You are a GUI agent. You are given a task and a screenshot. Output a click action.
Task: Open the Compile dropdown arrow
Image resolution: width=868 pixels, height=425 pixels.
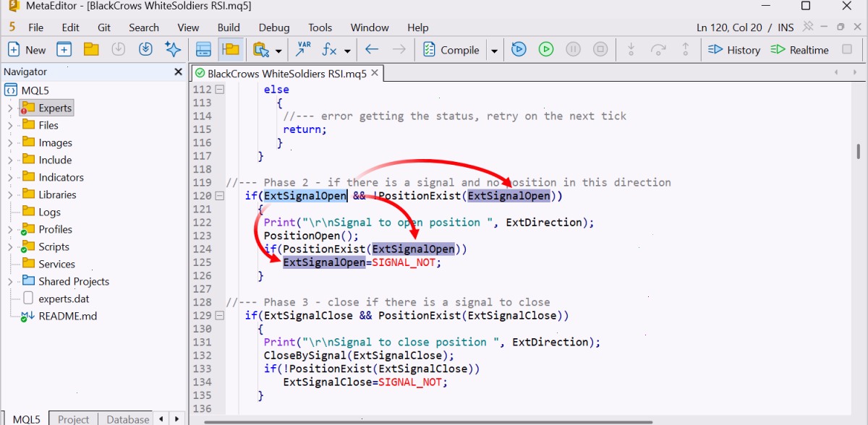[x=495, y=51]
